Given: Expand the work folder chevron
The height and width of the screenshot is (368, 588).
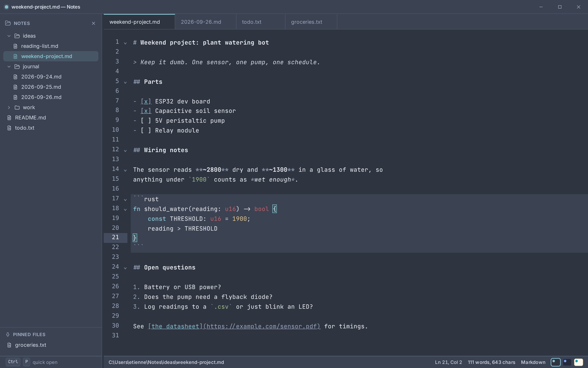Looking at the screenshot, I should pos(9,108).
